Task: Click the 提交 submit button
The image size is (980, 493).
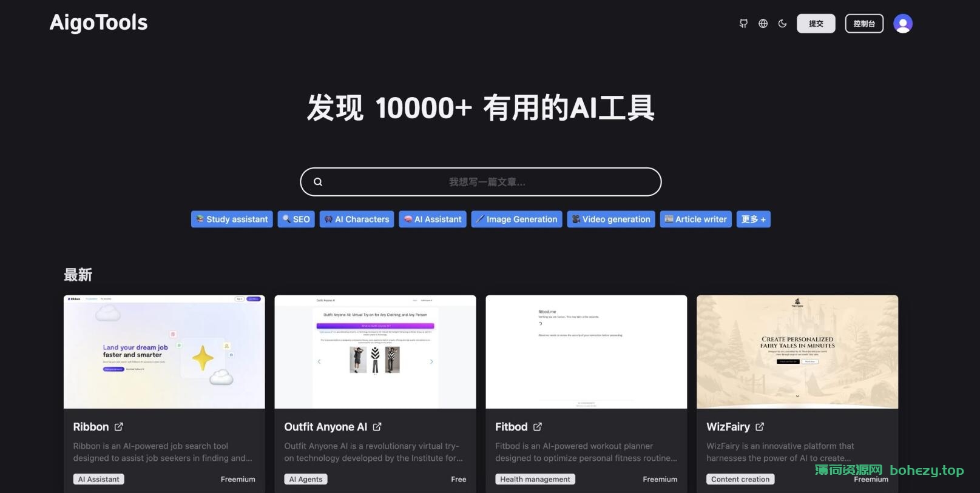Action: tap(816, 24)
